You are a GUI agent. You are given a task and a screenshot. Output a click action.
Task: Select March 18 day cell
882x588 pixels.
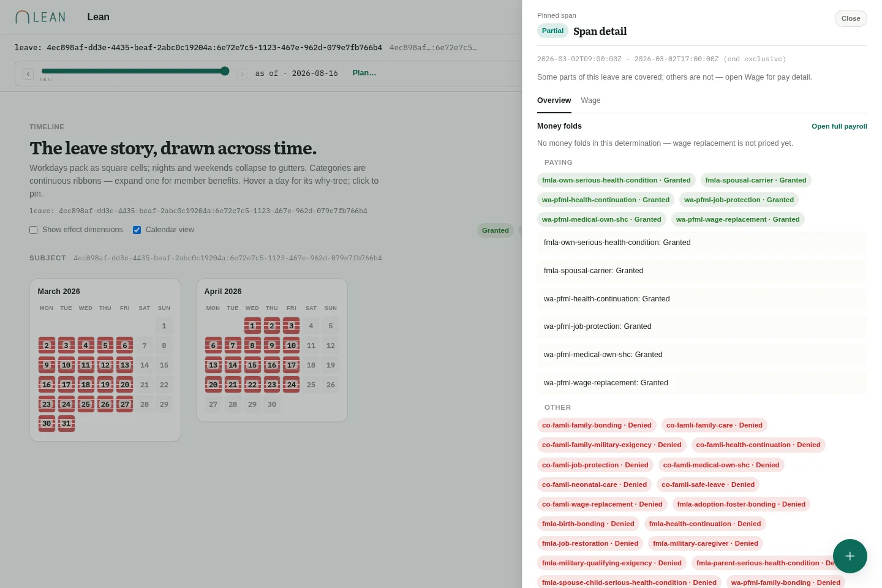(86, 385)
